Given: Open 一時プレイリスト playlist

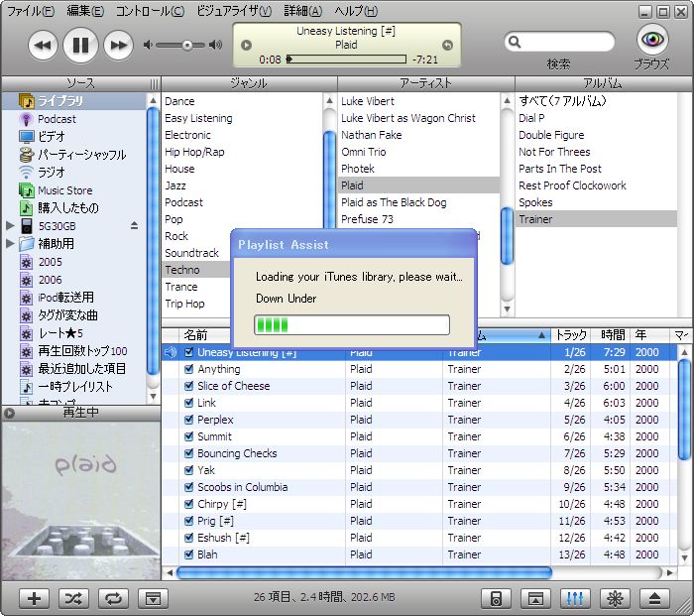Looking at the screenshot, I should coord(66,387).
